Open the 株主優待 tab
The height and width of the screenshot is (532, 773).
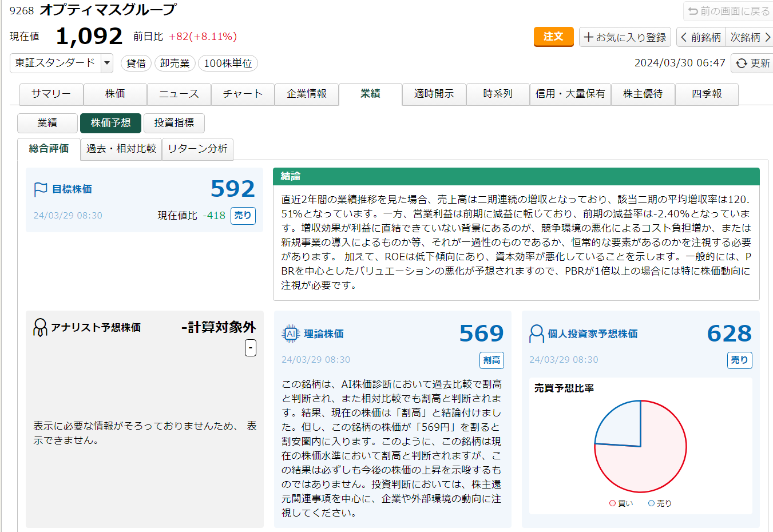pos(643,94)
